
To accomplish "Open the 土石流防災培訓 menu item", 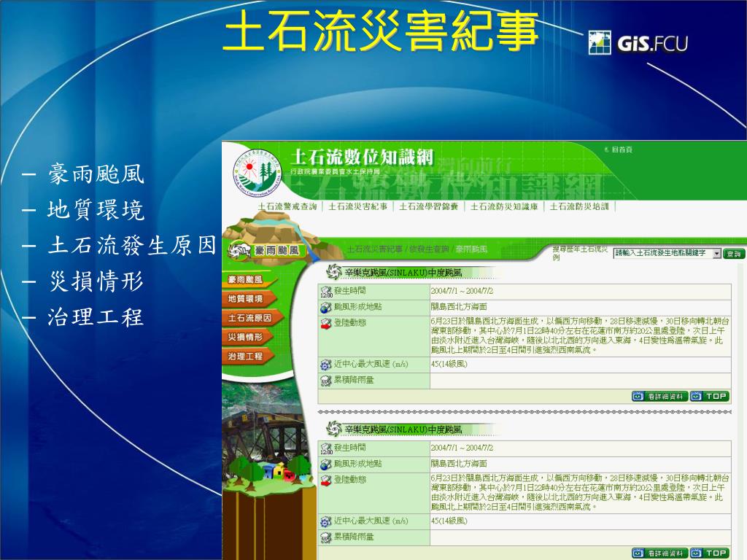I will pos(579,206).
